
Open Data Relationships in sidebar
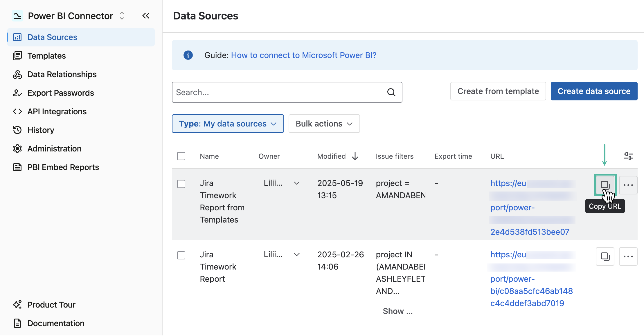tap(81, 74)
